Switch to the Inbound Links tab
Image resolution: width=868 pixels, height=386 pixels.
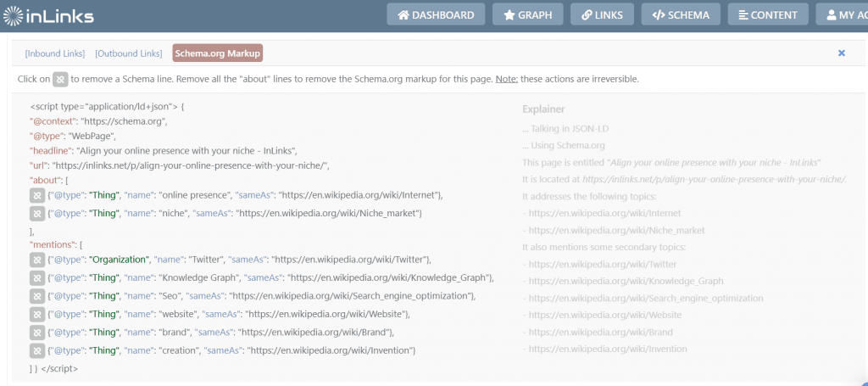(55, 53)
